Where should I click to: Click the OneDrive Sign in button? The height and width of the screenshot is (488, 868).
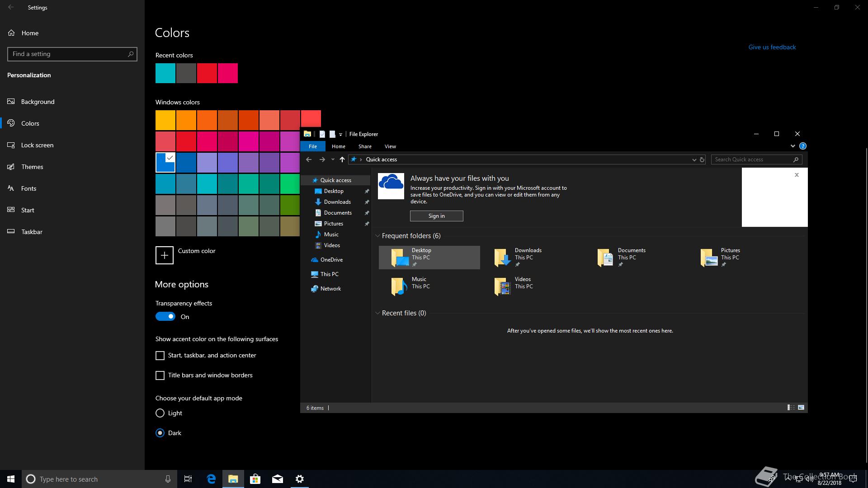point(437,216)
